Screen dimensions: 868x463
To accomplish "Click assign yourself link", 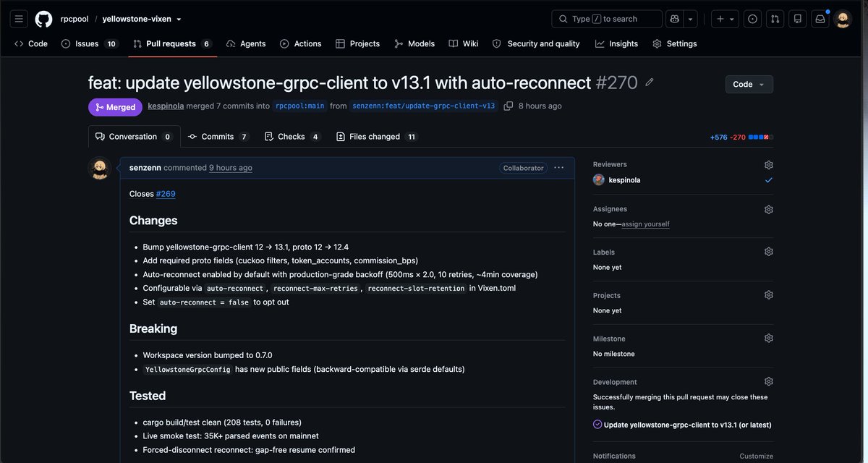I will point(646,224).
